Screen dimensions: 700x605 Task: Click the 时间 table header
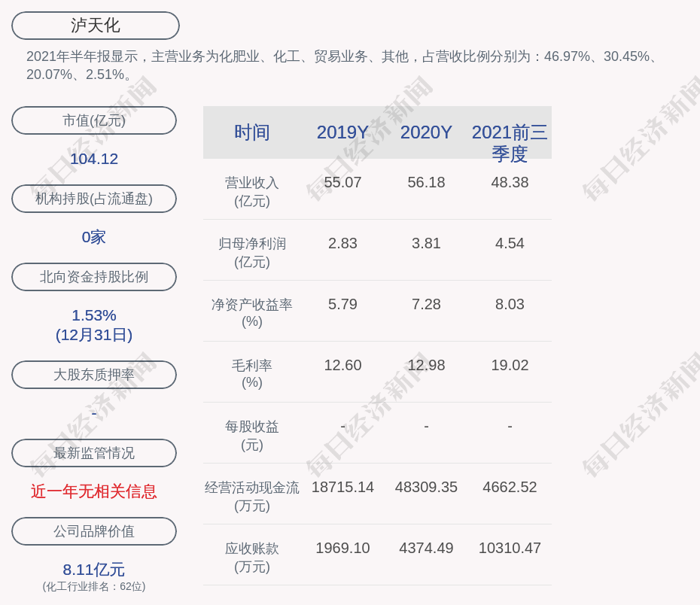point(252,132)
